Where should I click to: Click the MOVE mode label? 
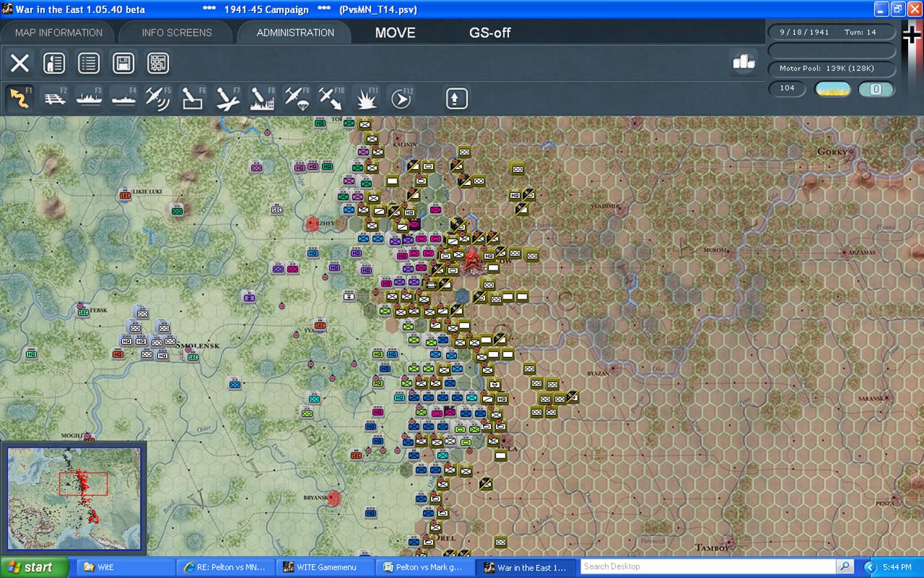(395, 33)
